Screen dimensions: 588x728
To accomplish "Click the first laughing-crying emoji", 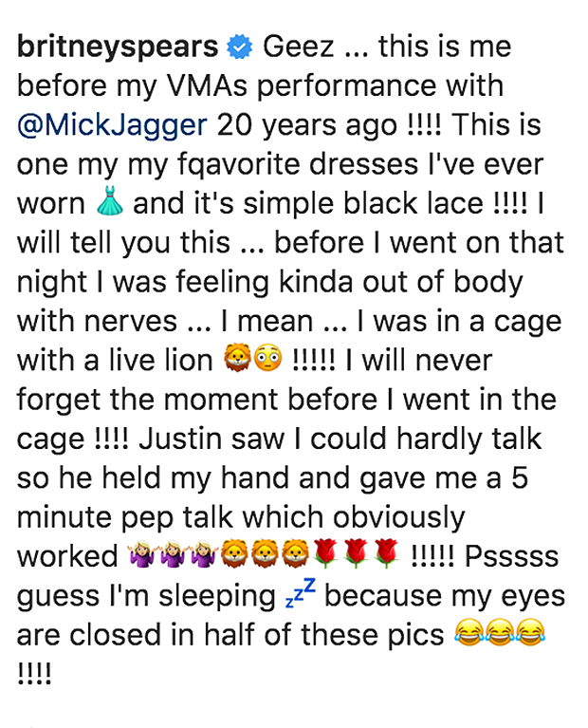I will [x=469, y=632].
